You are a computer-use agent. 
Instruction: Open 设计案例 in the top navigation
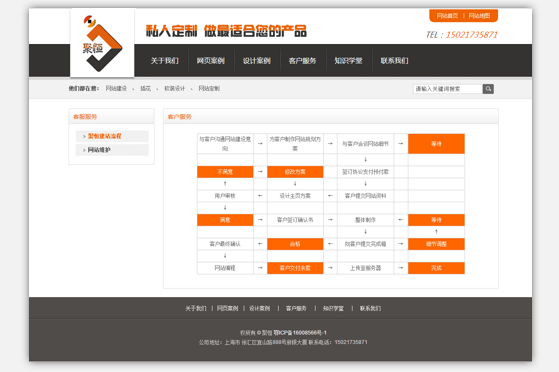(x=257, y=61)
